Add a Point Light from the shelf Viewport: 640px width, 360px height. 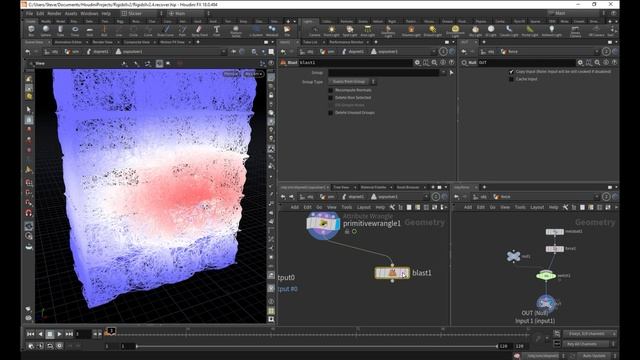coord(331,30)
